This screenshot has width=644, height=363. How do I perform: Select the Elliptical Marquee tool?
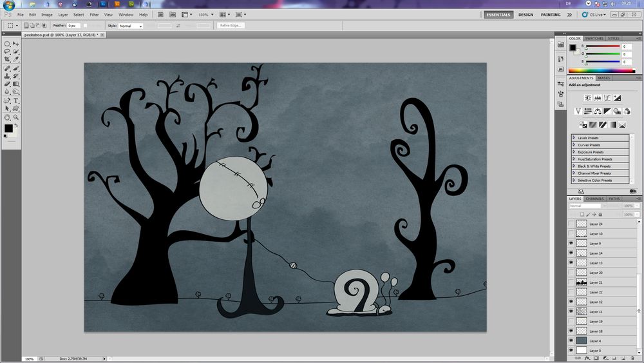(7, 44)
